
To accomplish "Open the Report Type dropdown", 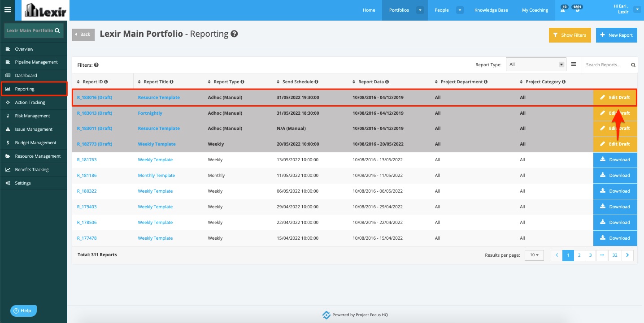I will point(536,65).
